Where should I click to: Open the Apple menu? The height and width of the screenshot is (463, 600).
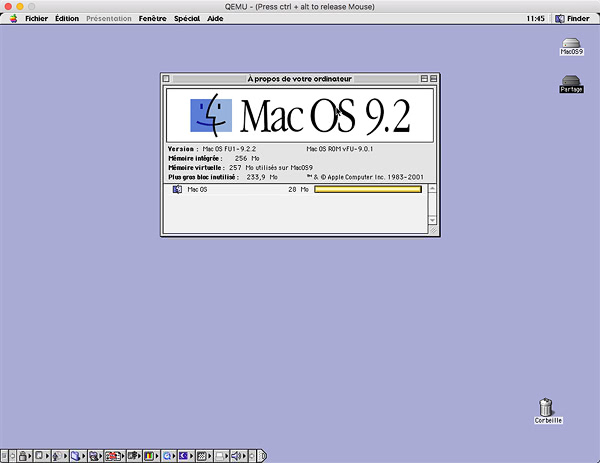tap(13, 18)
